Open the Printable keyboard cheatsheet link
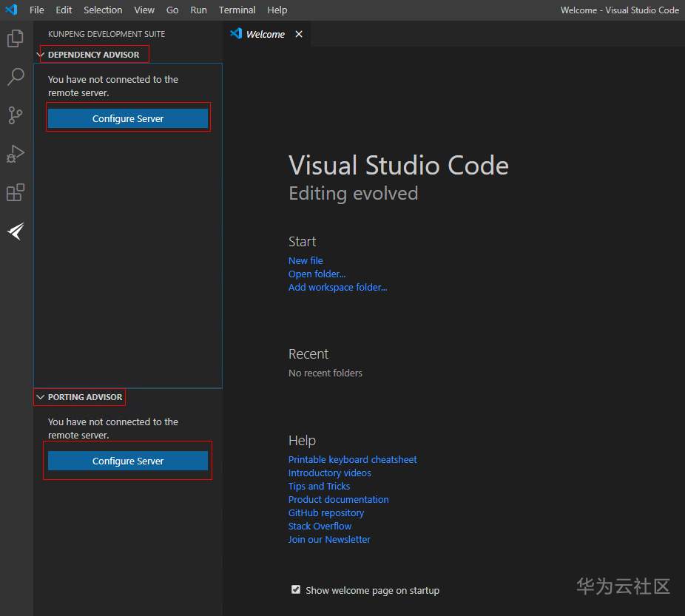 (352, 459)
